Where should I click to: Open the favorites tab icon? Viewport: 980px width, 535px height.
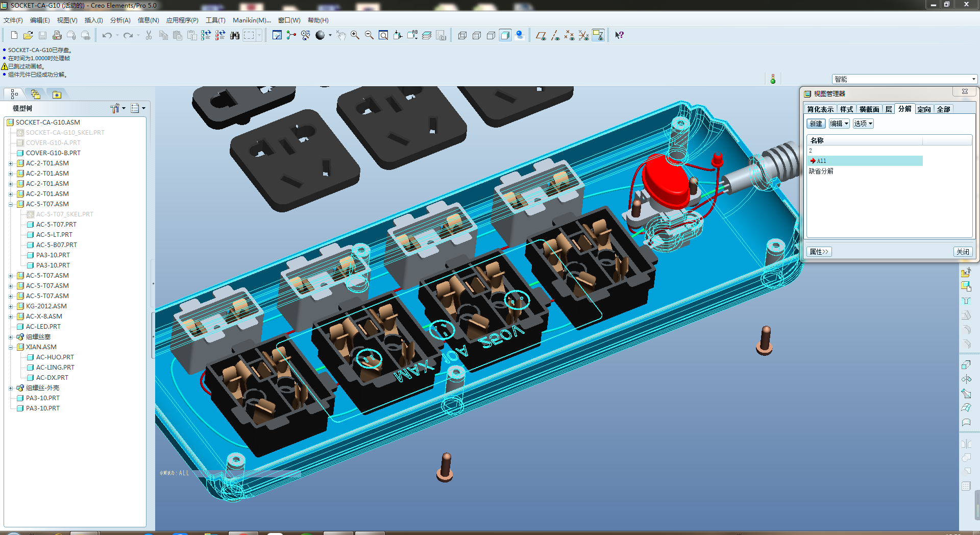click(57, 94)
